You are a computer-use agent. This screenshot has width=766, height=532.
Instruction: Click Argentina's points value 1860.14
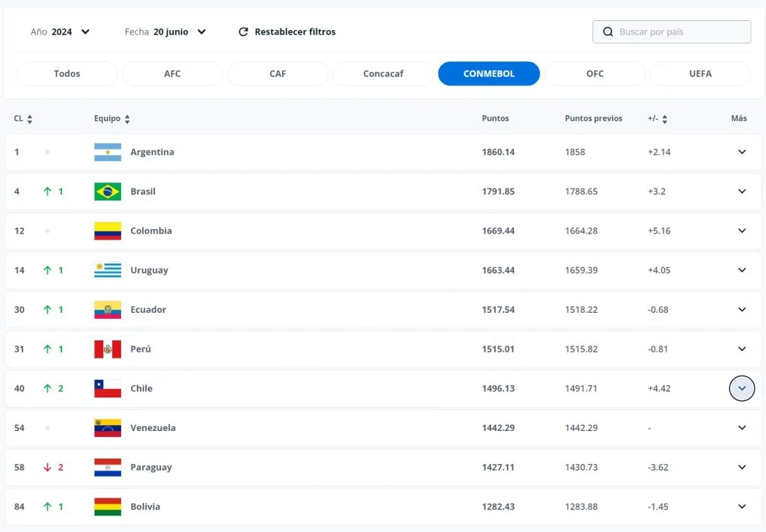tap(498, 152)
